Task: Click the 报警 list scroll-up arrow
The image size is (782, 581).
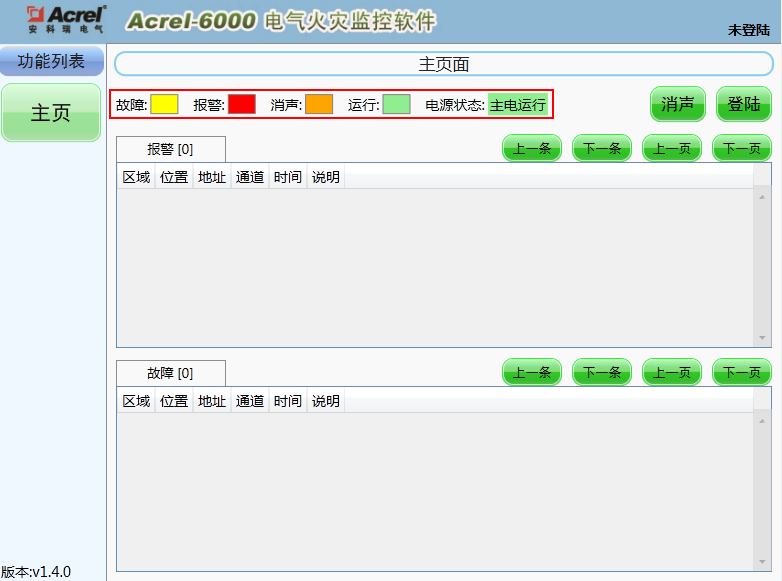Action: pyautogui.click(x=763, y=194)
